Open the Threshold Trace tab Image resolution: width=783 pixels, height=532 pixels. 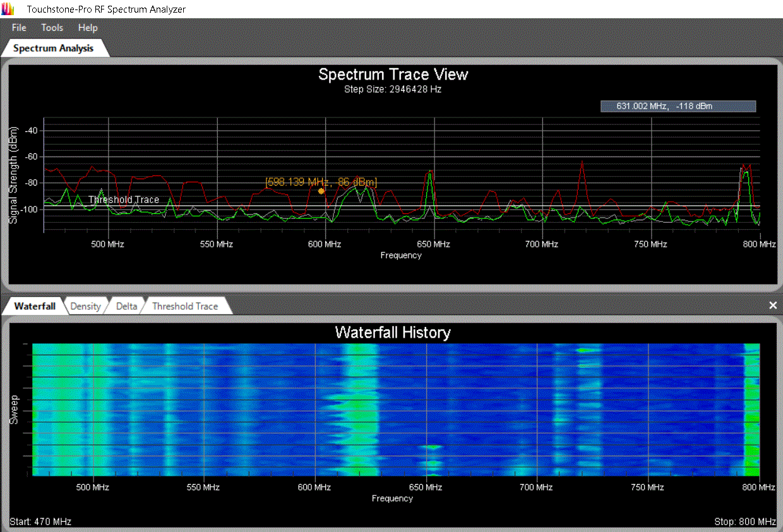[185, 306]
